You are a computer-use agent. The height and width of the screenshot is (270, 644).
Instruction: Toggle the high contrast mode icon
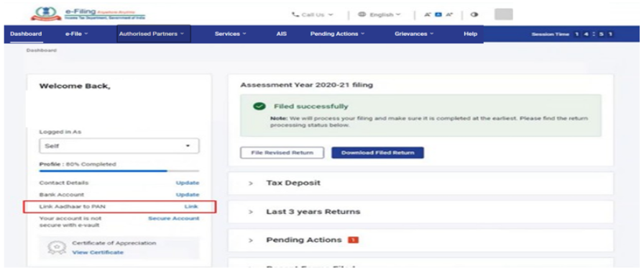pos(475,14)
